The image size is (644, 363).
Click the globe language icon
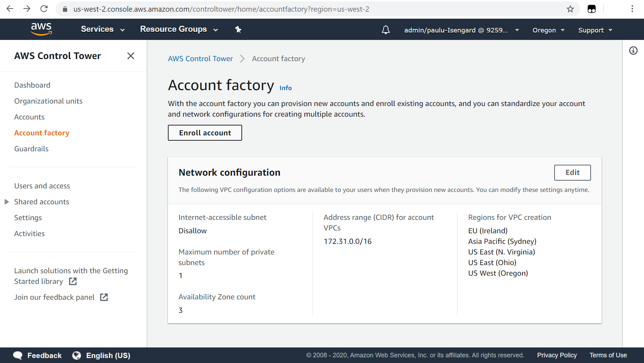coord(77,355)
